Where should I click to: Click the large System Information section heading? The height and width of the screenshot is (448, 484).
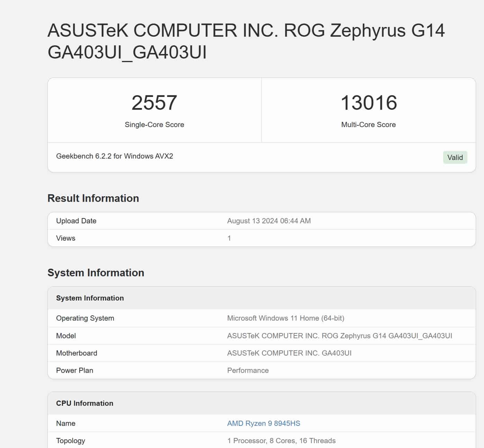pos(96,272)
